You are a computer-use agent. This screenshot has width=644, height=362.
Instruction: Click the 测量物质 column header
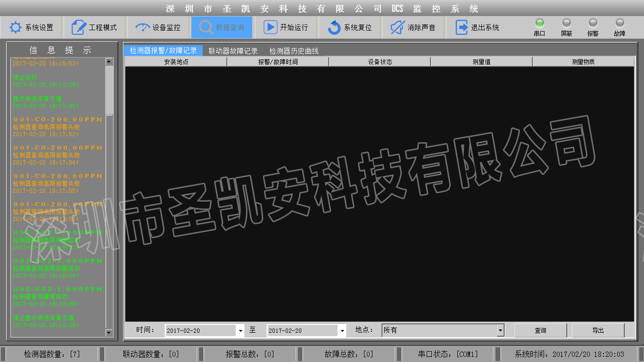(583, 62)
